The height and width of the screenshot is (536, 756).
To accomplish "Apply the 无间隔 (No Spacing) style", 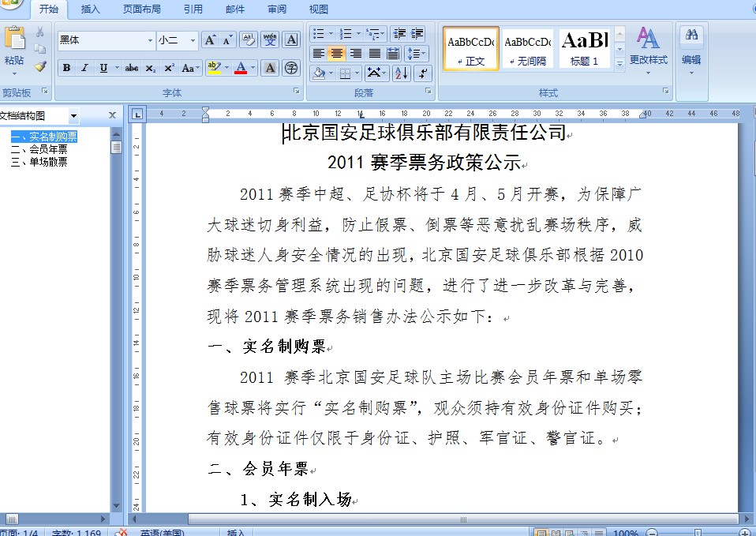I will pos(527,49).
